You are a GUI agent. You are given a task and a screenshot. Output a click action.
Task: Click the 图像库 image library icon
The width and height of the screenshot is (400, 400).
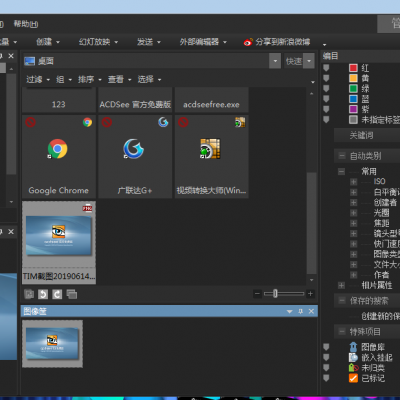point(353,347)
